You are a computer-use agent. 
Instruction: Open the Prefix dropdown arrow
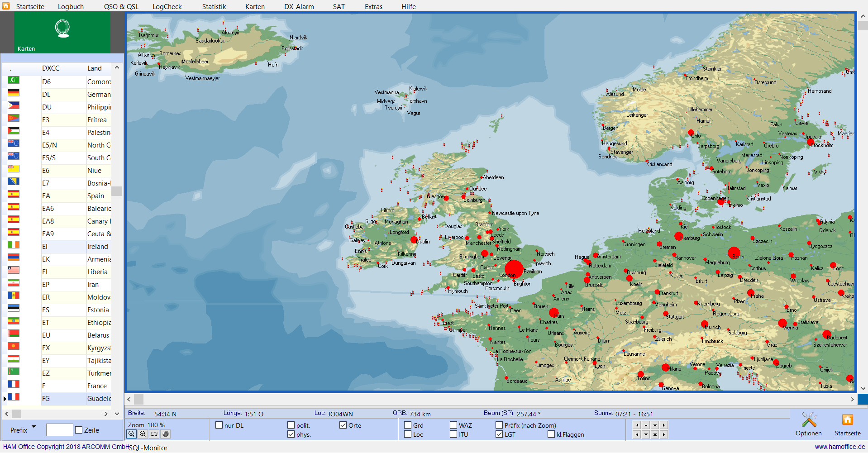[x=33, y=427]
